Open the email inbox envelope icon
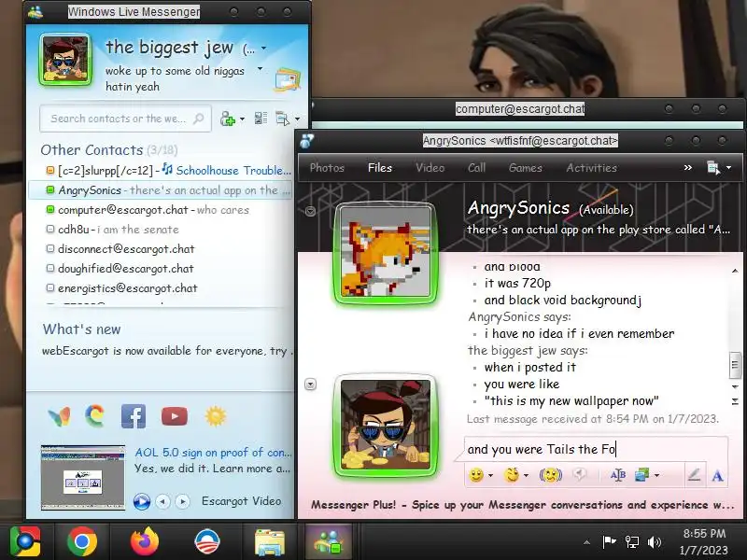Viewport: 747px width, 560px height. click(288, 79)
